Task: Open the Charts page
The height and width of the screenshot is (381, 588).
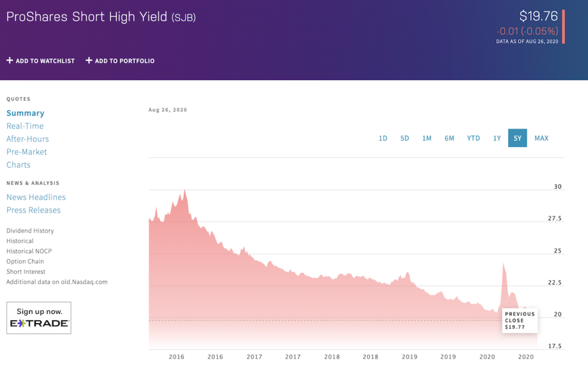Action: point(18,165)
